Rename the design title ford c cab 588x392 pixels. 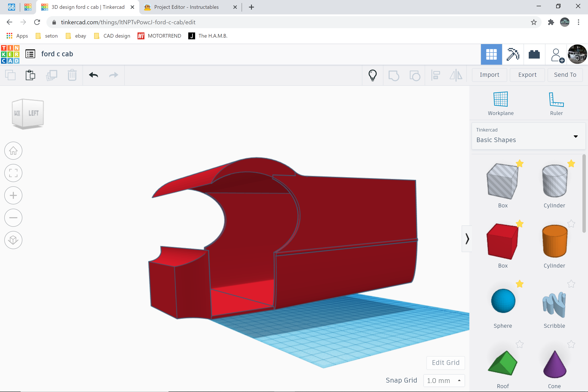pyautogui.click(x=57, y=54)
